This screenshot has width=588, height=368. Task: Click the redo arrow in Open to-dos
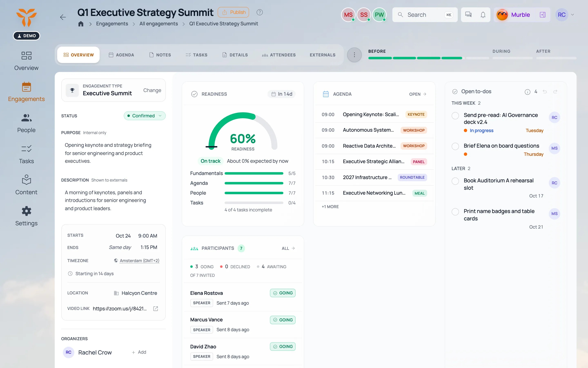click(x=555, y=92)
